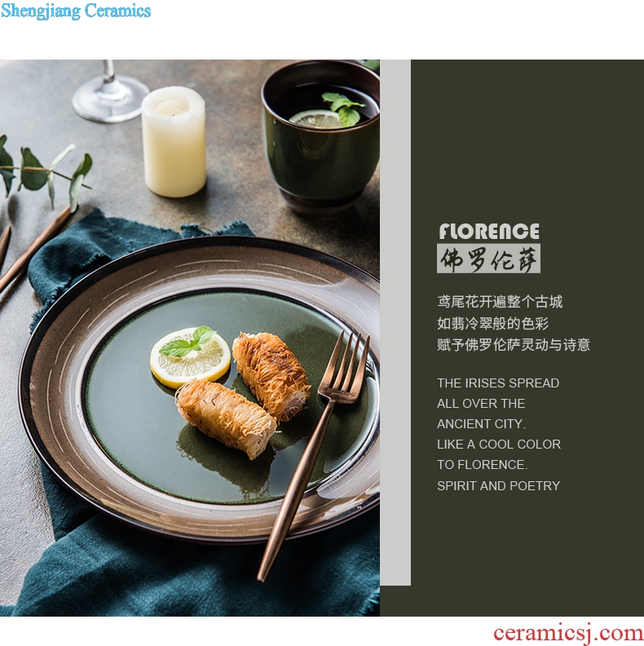Screen dimensions: 644x646
Task: Click the Chinese line 鸢尾花开遍整个古城
Action: tap(500, 302)
